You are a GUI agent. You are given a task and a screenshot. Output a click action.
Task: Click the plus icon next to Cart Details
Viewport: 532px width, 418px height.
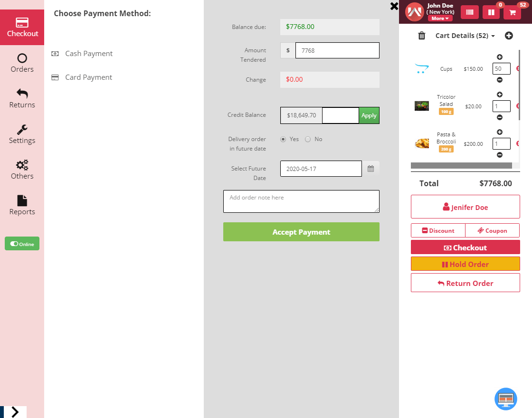coord(509,35)
